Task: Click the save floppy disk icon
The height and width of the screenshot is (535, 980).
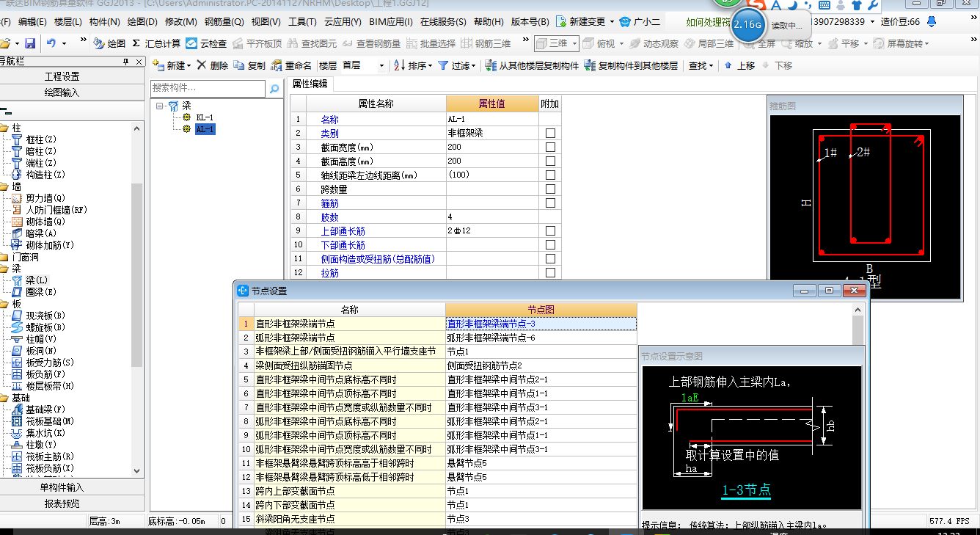Action: click(30, 43)
